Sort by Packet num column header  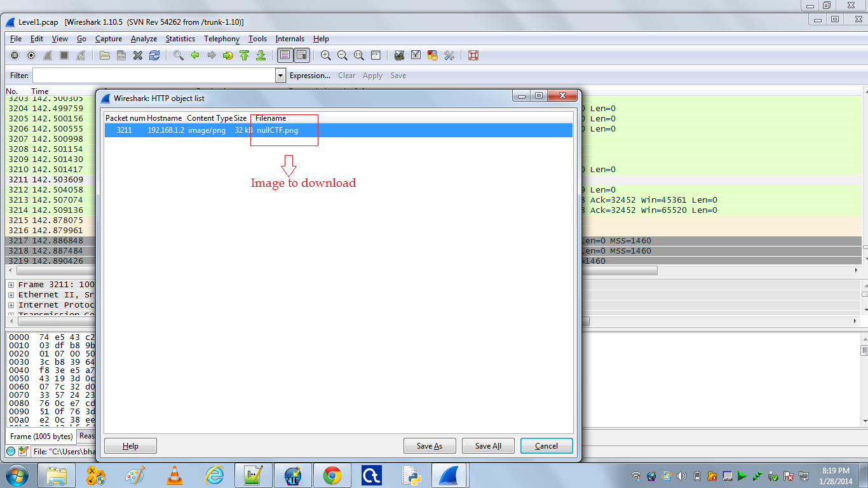pos(125,118)
